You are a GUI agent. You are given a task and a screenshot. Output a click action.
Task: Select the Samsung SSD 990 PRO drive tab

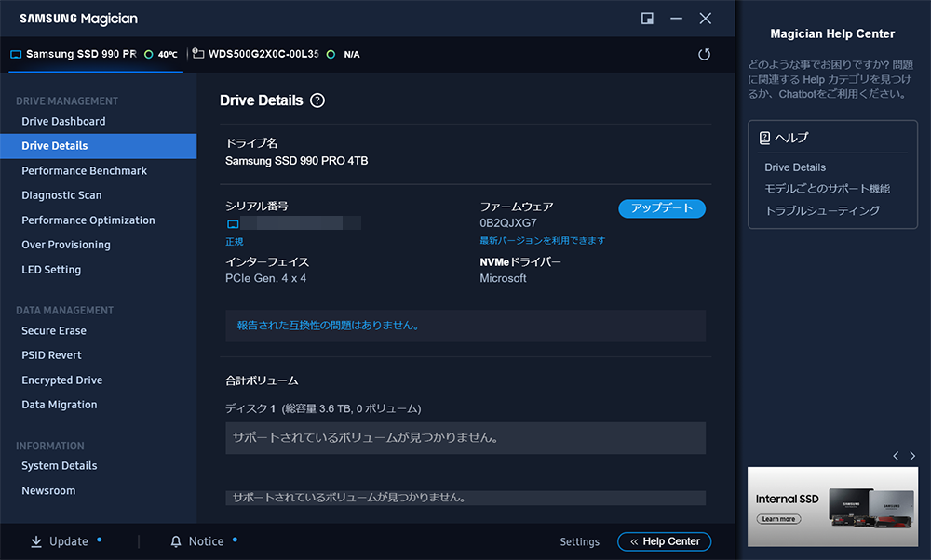[96, 54]
